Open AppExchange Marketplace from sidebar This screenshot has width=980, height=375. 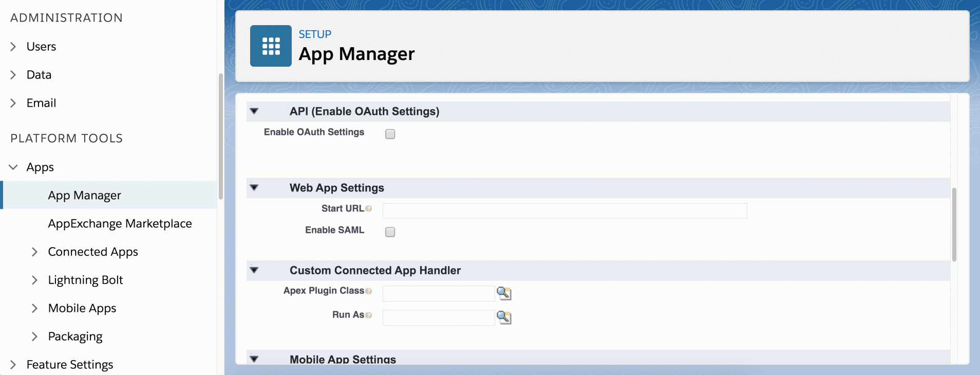click(x=120, y=224)
